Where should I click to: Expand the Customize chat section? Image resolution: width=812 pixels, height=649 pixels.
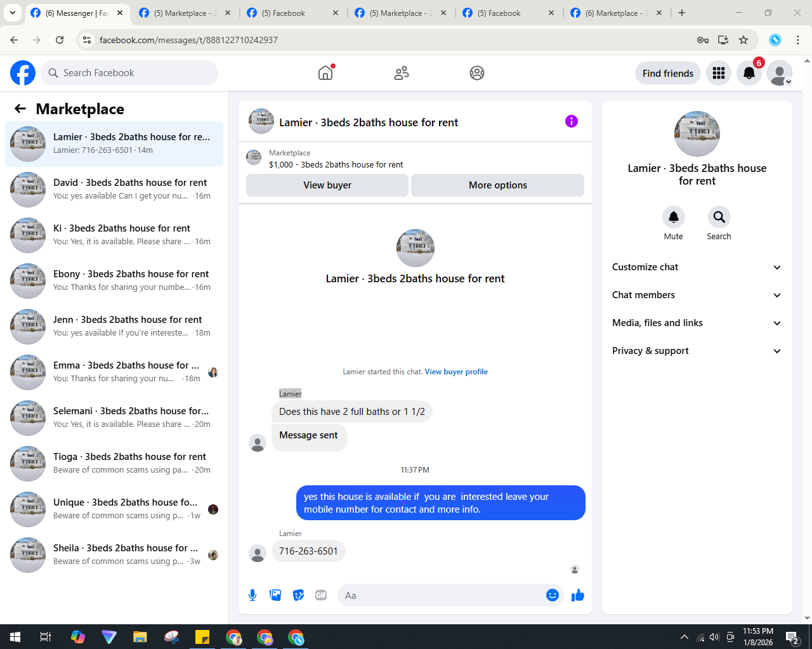[x=697, y=267]
